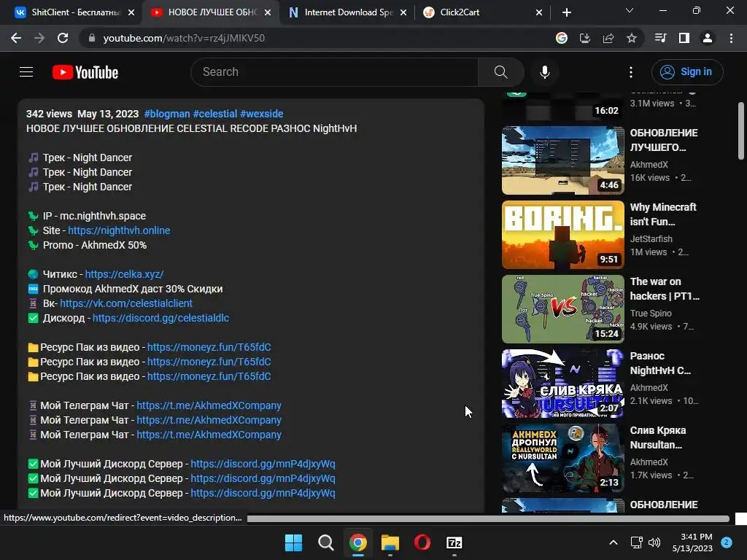This screenshot has width=747, height=560.
Task: Open JetStarfish channel name
Action: click(651, 239)
